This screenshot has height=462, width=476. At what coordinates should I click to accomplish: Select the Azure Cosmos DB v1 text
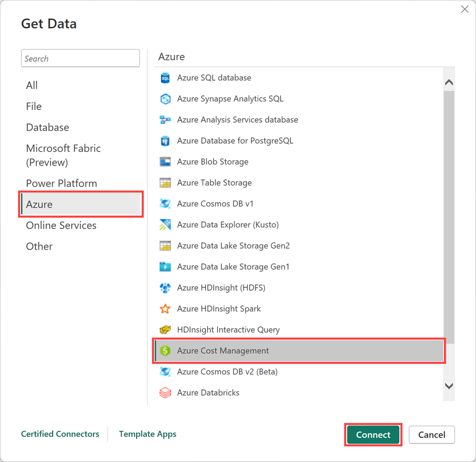coord(215,204)
